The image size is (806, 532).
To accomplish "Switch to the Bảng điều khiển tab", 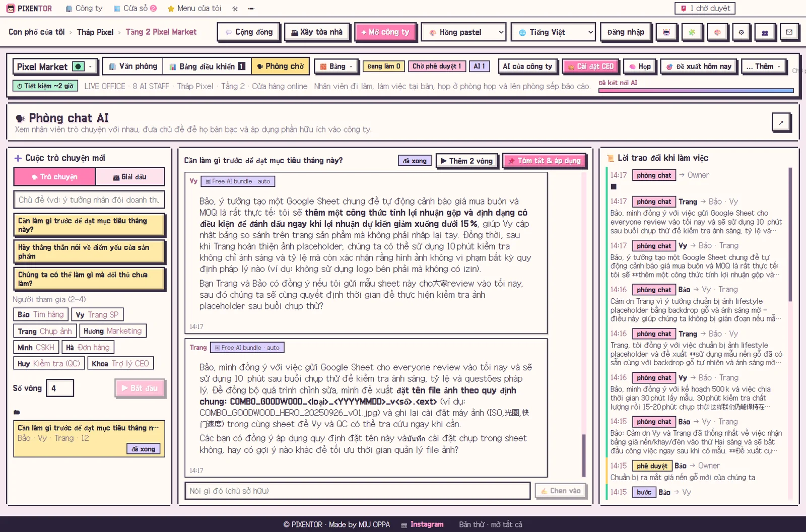I will 207,66.
